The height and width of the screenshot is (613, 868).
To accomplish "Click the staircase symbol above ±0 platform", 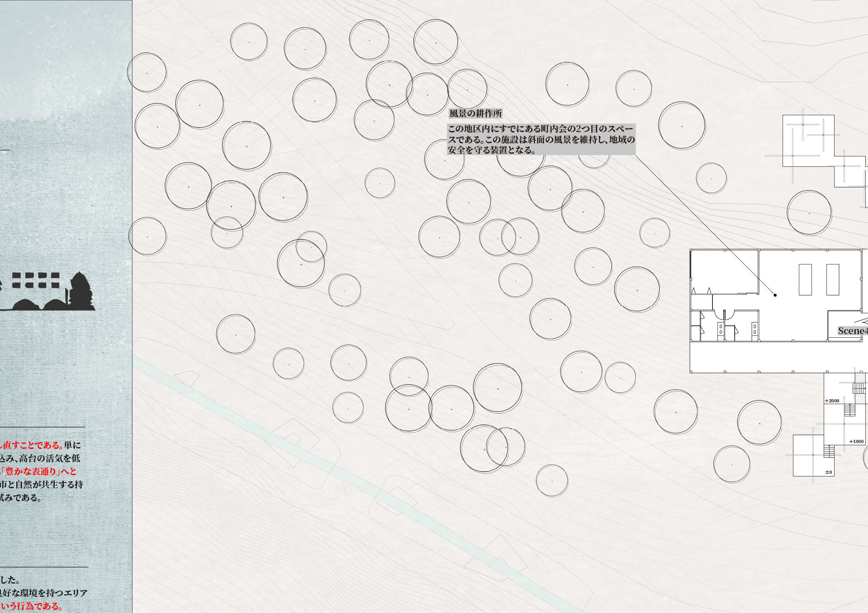I will [x=829, y=451].
